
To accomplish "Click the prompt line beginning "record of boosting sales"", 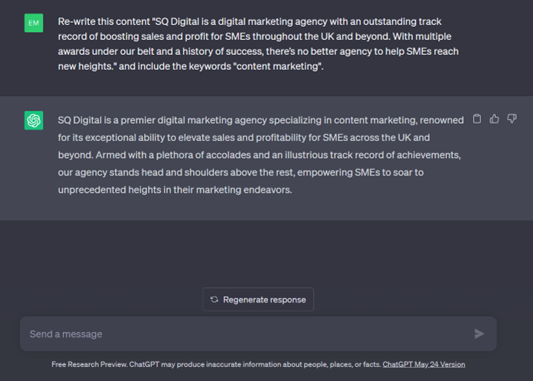I will pos(255,36).
